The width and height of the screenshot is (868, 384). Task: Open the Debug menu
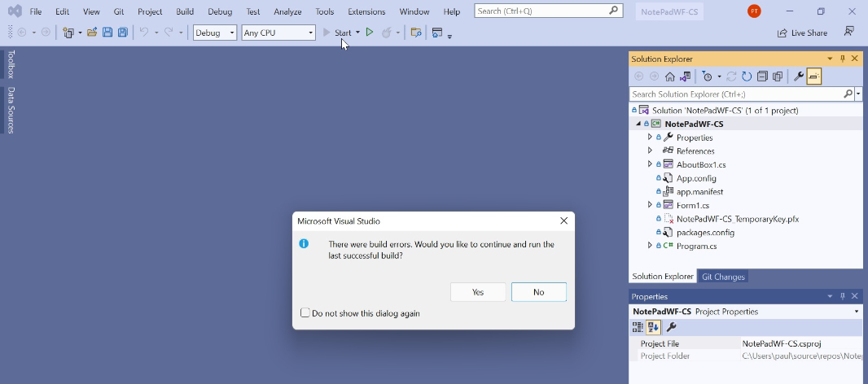[220, 11]
